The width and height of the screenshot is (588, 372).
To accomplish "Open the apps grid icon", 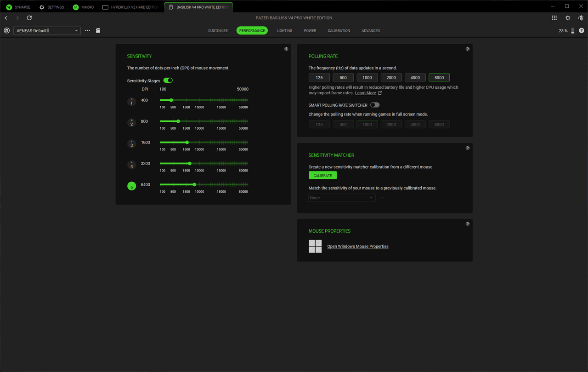I will click(x=554, y=18).
